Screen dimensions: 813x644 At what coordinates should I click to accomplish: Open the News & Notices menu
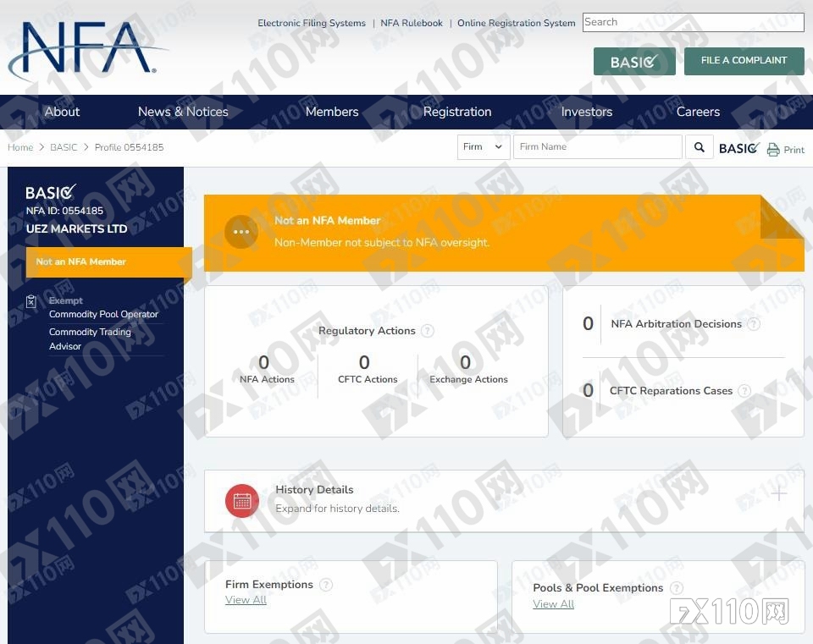(x=183, y=112)
